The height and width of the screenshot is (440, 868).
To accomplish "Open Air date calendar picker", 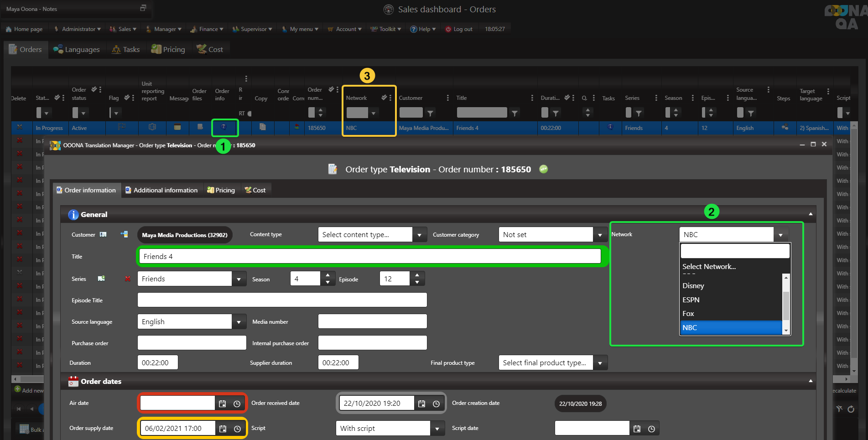I will pyautogui.click(x=222, y=404).
